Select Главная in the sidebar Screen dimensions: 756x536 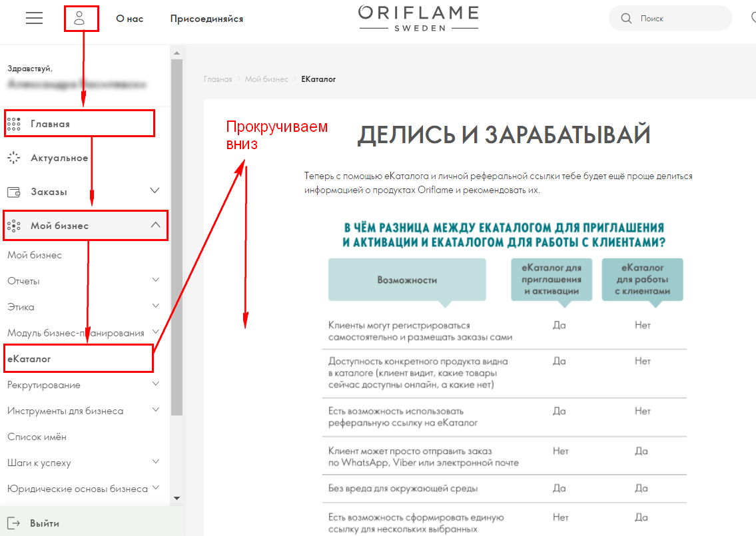50,124
